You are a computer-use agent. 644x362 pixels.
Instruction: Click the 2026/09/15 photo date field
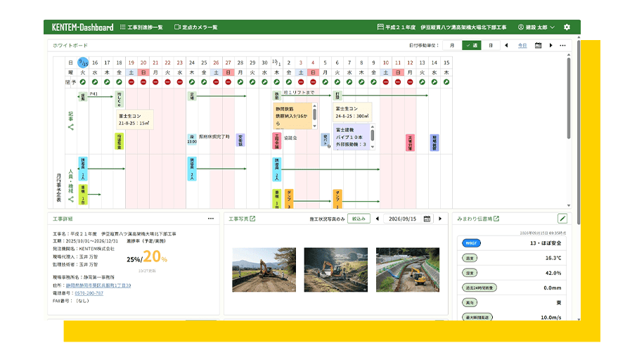click(402, 219)
